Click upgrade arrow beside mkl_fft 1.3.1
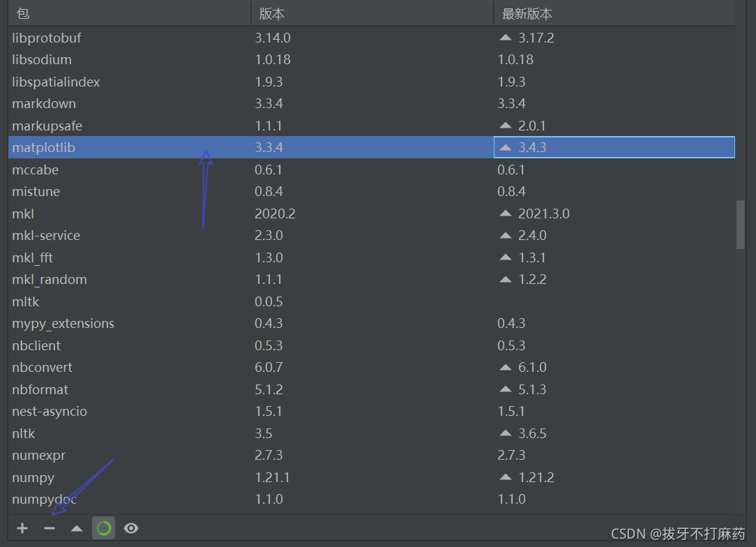Image resolution: width=756 pixels, height=547 pixels. click(x=505, y=257)
